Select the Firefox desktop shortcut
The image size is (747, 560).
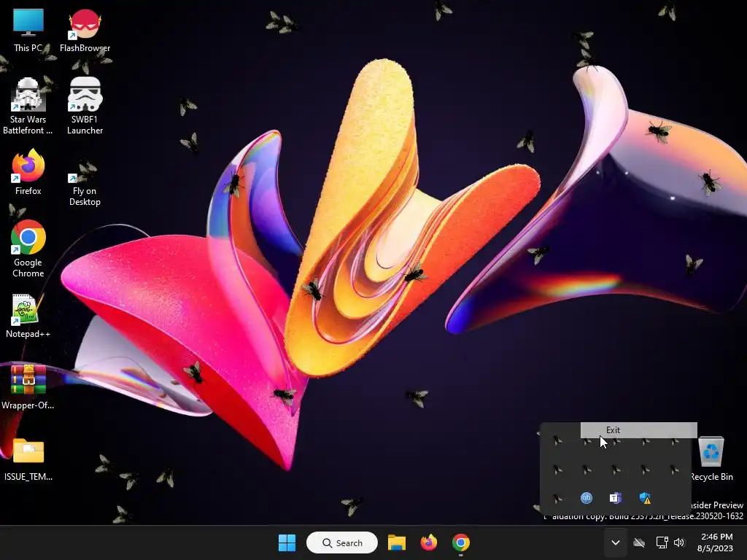coord(28,172)
